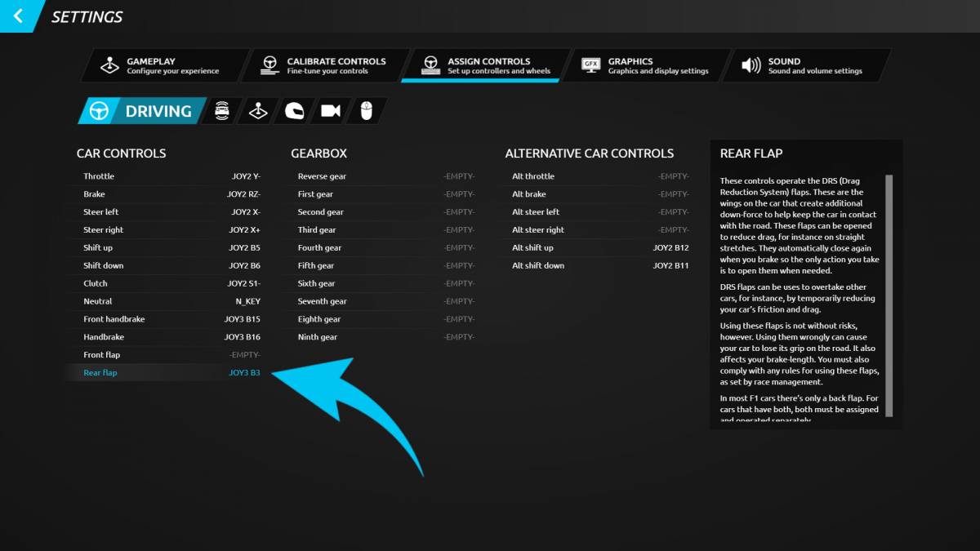Open the Calibrate Controls tab
Image resolution: width=980 pixels, height=551 pixels.
323,65
